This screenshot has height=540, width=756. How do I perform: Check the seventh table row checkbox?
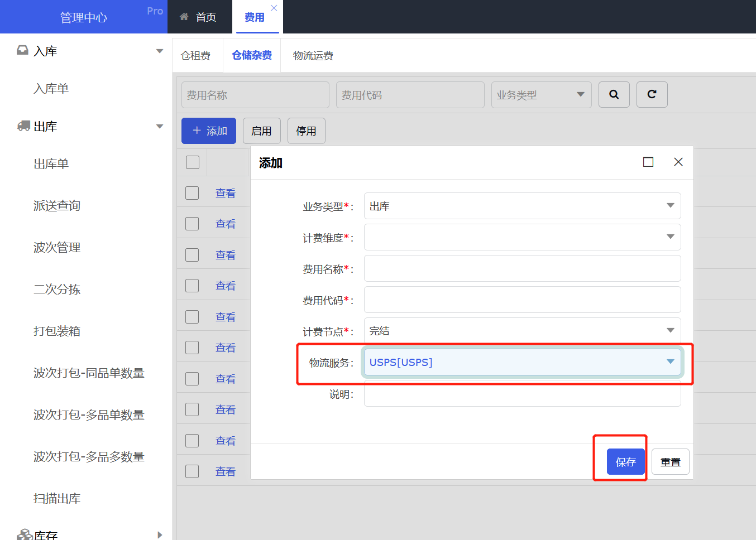[x=192, y=379]
